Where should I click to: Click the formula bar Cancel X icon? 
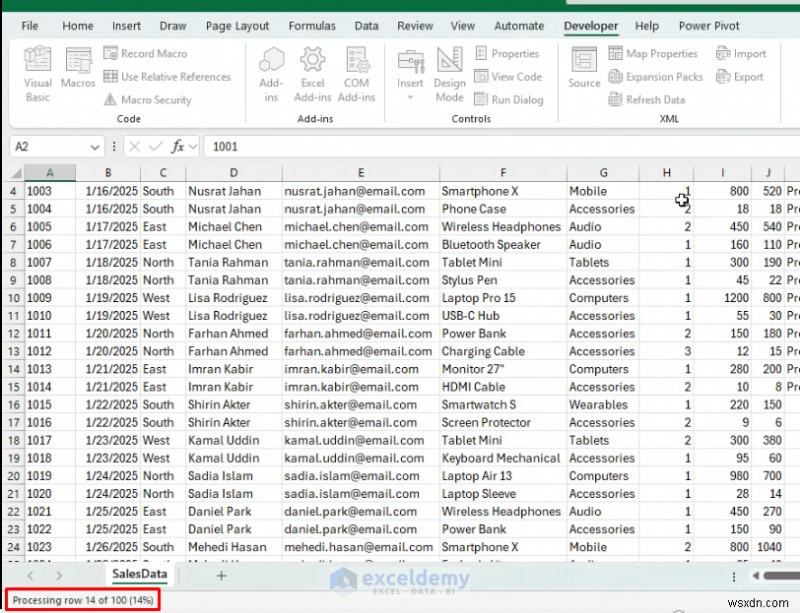tap(134, 147)
